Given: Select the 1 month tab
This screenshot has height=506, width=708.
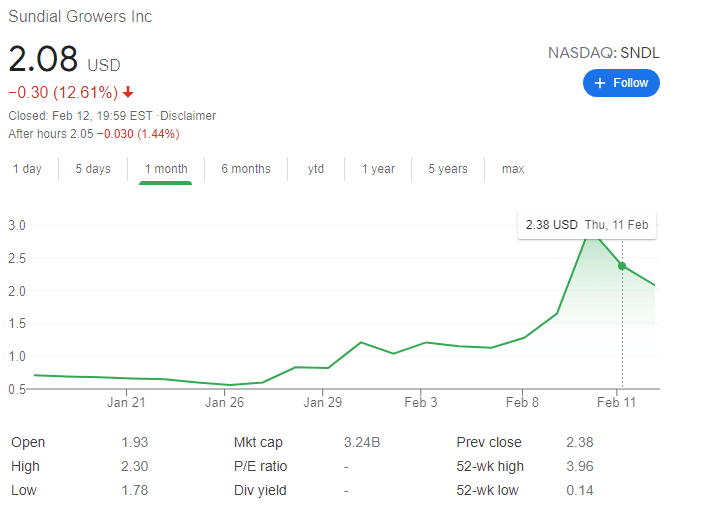Looking at the screenshot, I should [x=166, y=169].
